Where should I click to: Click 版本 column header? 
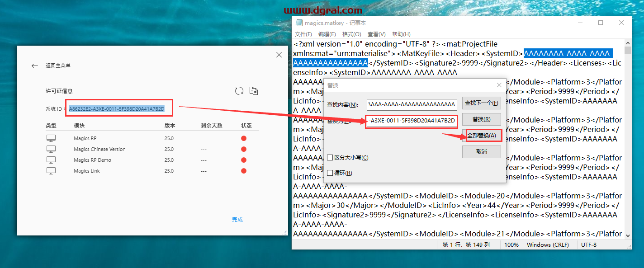[170, 126]
